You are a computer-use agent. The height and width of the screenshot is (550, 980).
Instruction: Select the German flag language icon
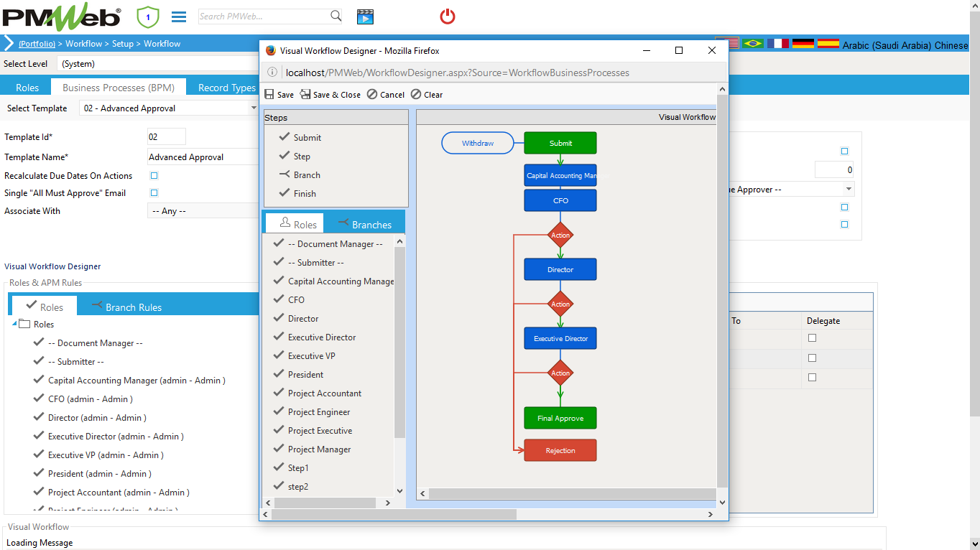803,43
